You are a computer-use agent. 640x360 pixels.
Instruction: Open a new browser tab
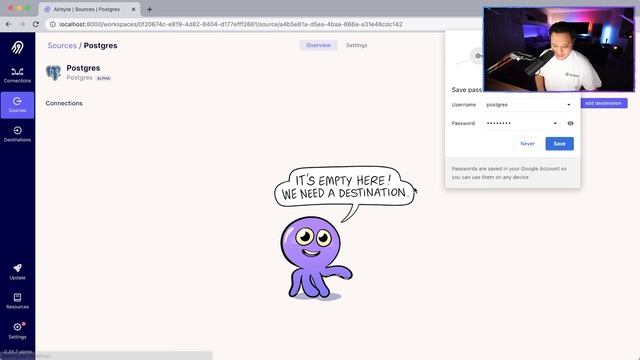click(149, 9)
